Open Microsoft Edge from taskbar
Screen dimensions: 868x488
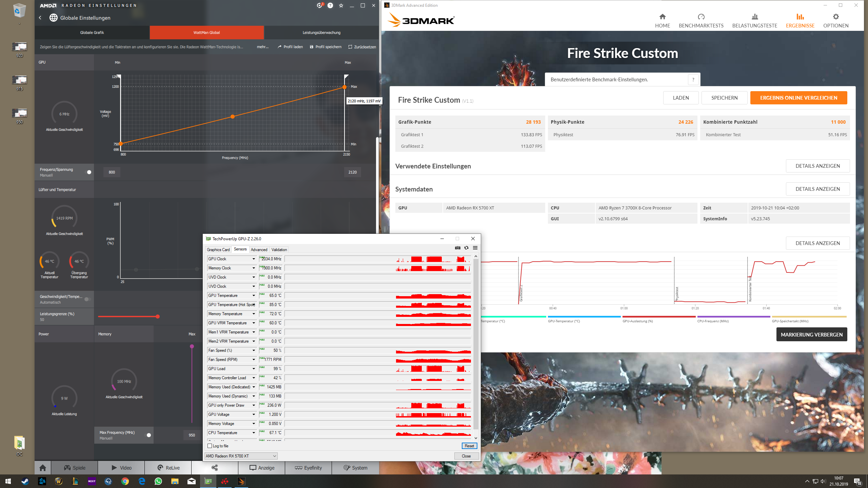[x=141, y=481]
